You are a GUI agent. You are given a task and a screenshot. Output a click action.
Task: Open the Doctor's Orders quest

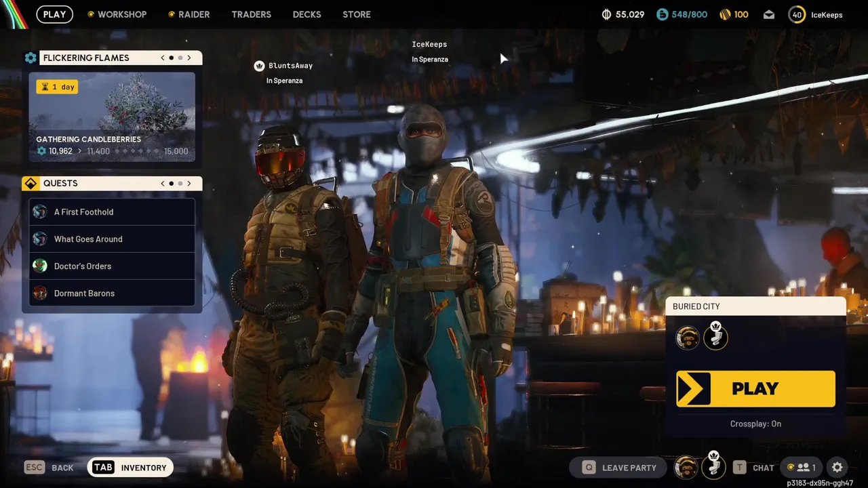pyautogui.click(x=112, y=266)
